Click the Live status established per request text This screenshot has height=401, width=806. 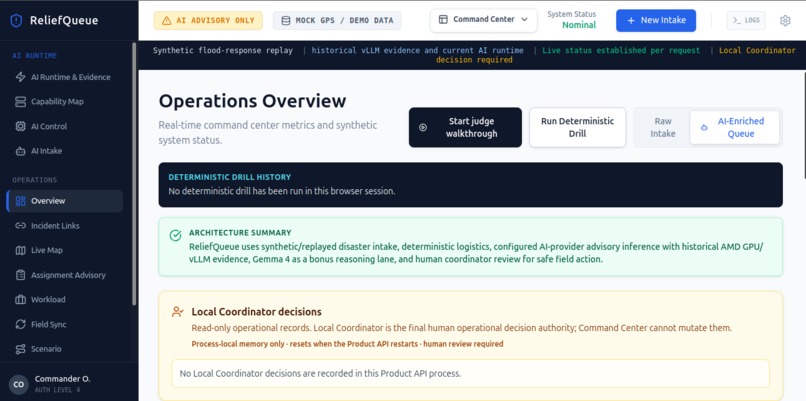(x=621, y=50)
